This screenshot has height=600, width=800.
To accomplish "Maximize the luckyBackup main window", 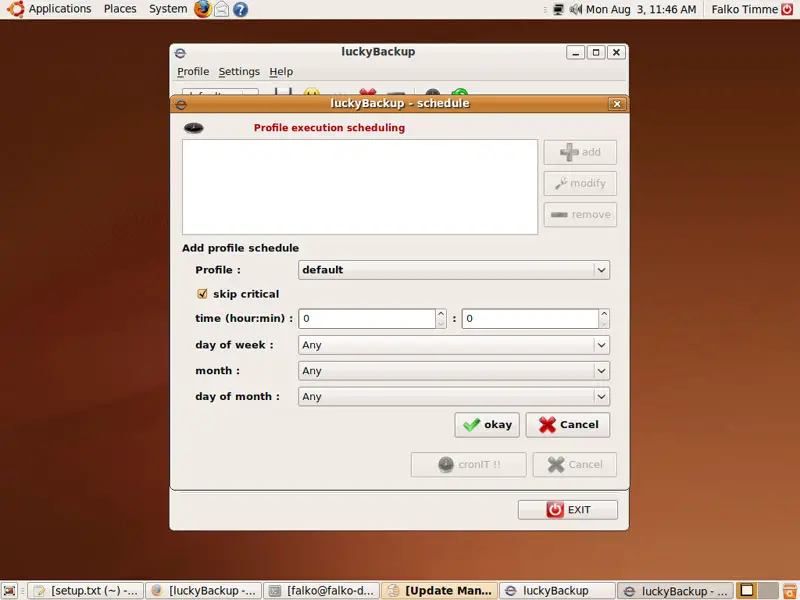I will 596,52.
